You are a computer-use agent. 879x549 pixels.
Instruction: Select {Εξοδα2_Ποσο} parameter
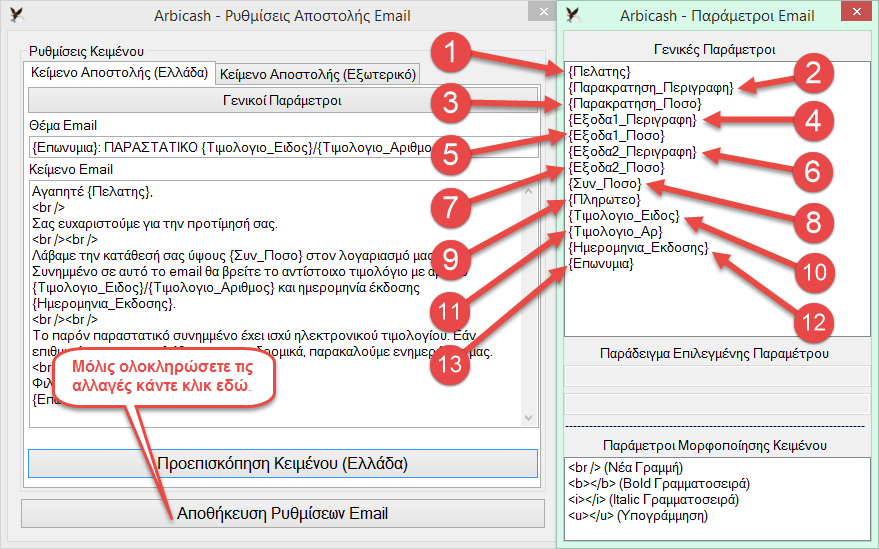tap(616, 168)
